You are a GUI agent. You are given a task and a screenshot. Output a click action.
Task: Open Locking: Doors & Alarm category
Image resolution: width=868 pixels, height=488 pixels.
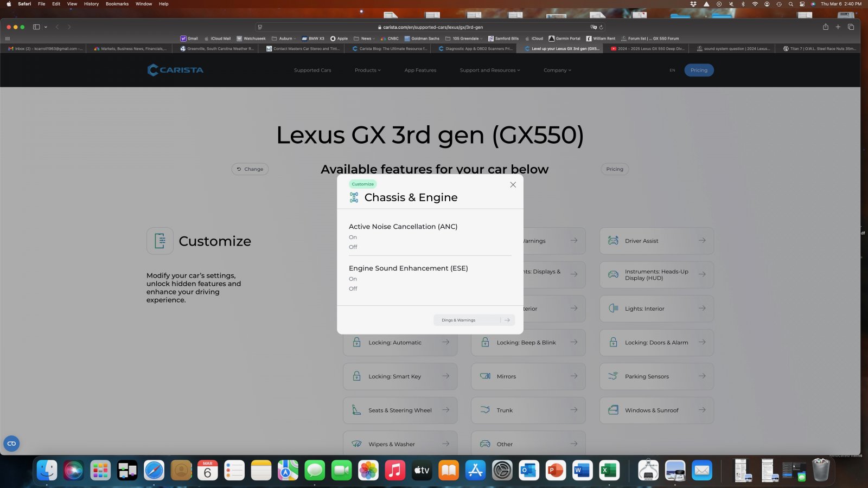[656, 343]
